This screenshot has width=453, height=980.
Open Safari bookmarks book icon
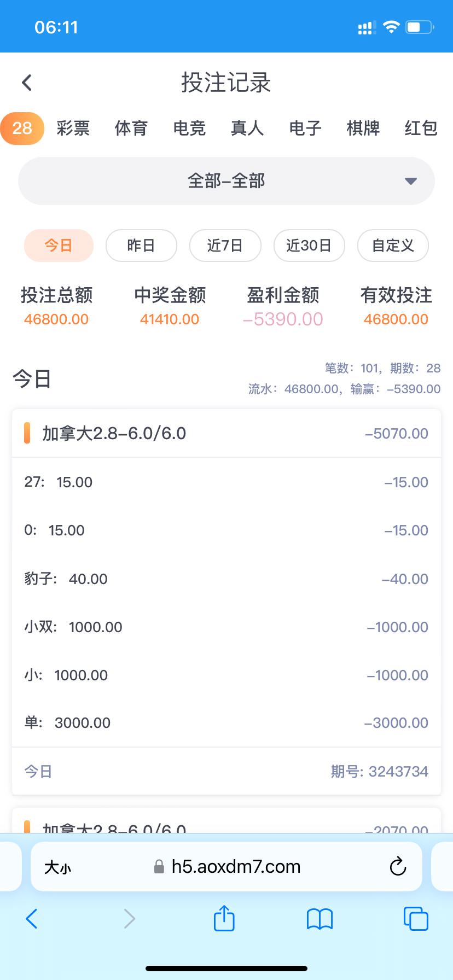(x=320, y=919)
